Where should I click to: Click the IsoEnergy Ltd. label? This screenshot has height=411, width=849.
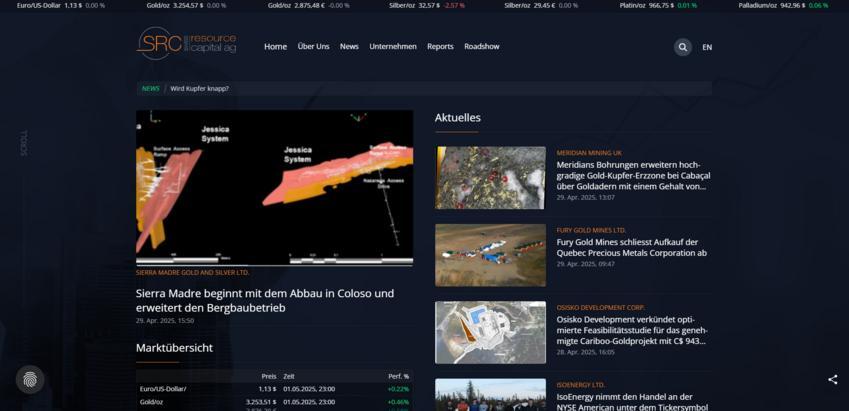580,385
